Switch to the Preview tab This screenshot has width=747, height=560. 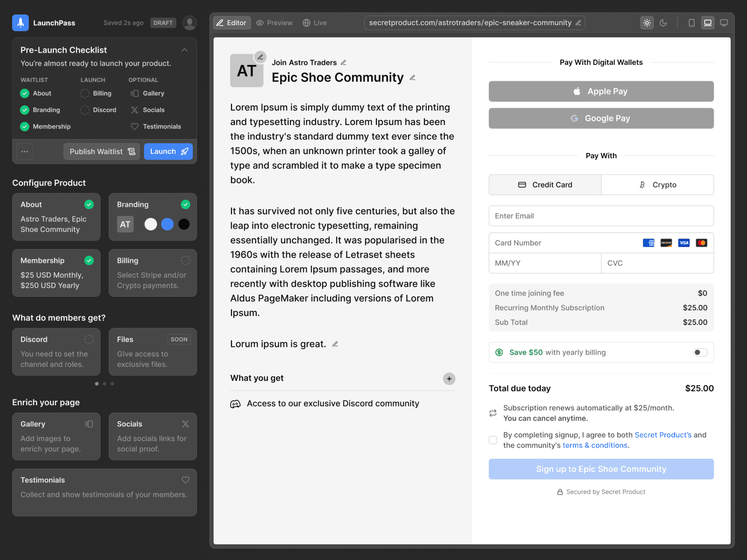[x=274, y=22]
